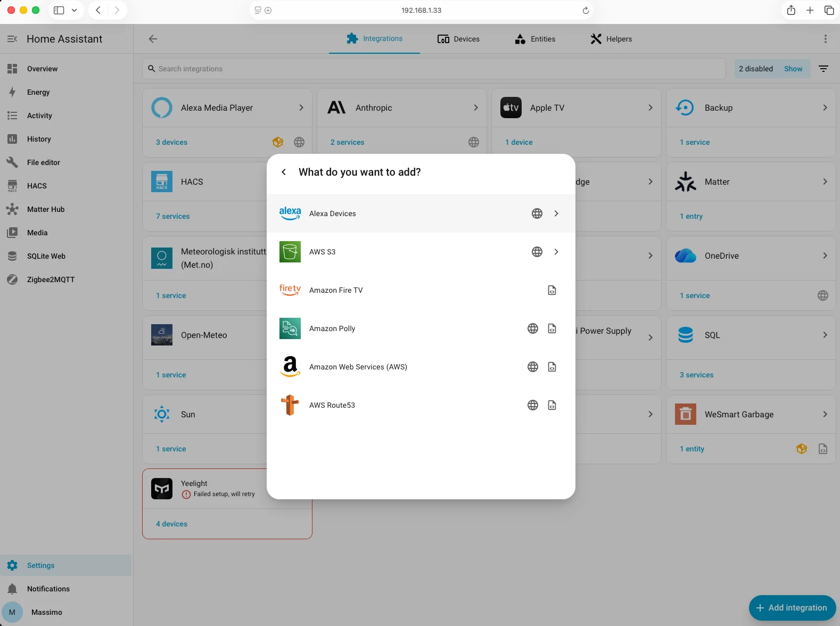Open Zigbee2MQTT in the sidebar
The width and height of the screenshot is (840, 626).
click(x=66, y=279)
